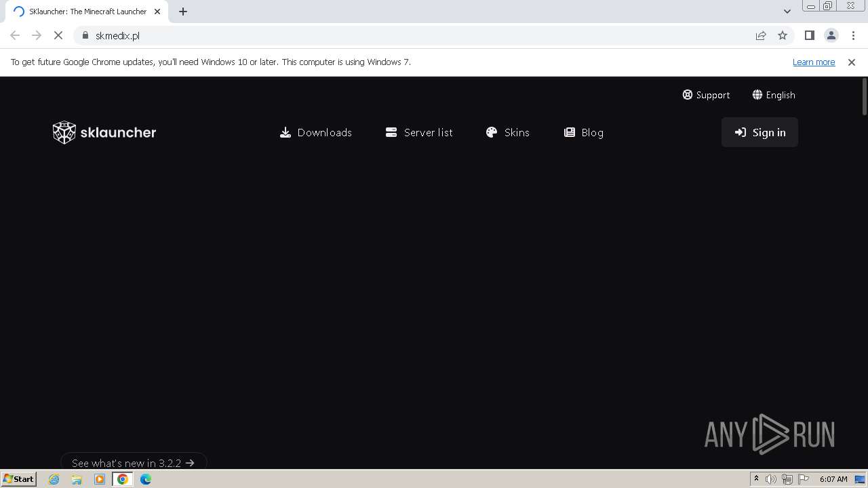Select the SKlauncher: The Minecraft Launcher tab
Viewport: 868px width, 488px height.
pyautogui.click(x=87, y=12)
